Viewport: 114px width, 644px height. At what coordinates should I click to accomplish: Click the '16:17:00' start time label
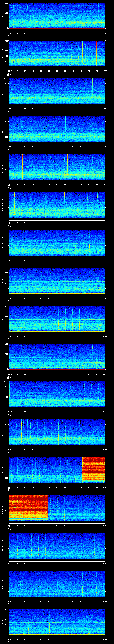pyautogui.click(x=9, y=639)
